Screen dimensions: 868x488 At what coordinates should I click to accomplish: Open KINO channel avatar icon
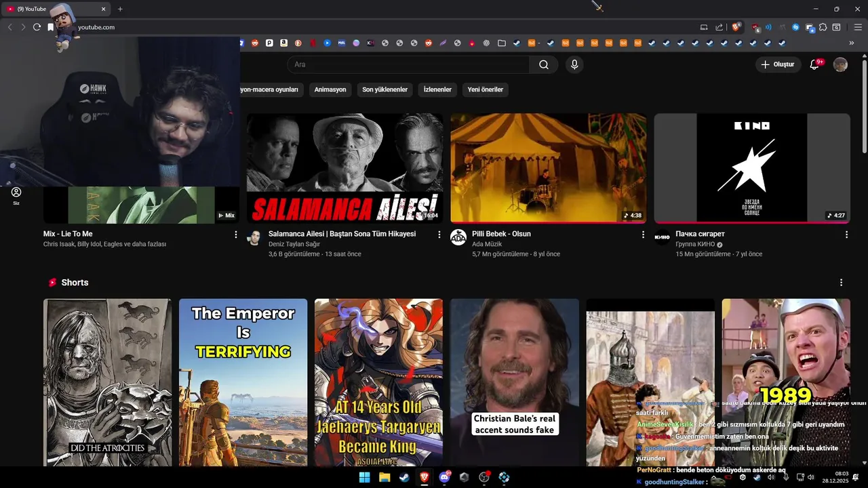point(662,237)
